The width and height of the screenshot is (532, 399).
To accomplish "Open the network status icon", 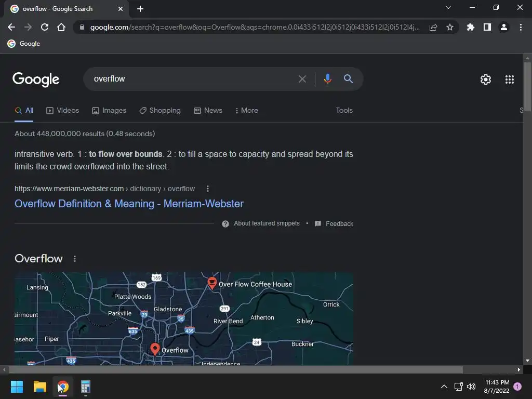I will click(x=458, y=387).
